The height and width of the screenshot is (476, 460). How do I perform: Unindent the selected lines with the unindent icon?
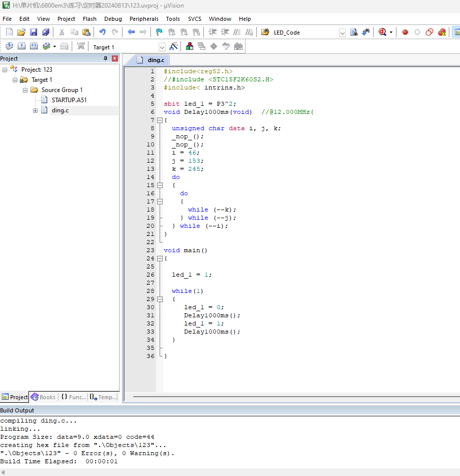click(x=225, y=32)
